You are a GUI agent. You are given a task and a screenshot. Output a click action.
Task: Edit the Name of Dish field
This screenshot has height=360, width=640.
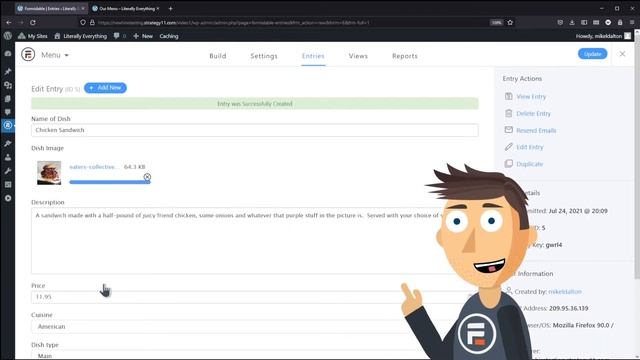(255, 130)
